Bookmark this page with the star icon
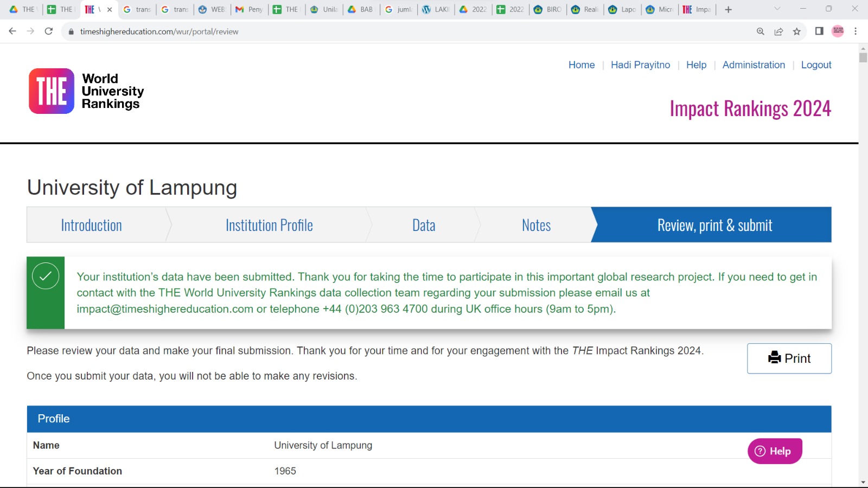 click(x=796, y=31)
